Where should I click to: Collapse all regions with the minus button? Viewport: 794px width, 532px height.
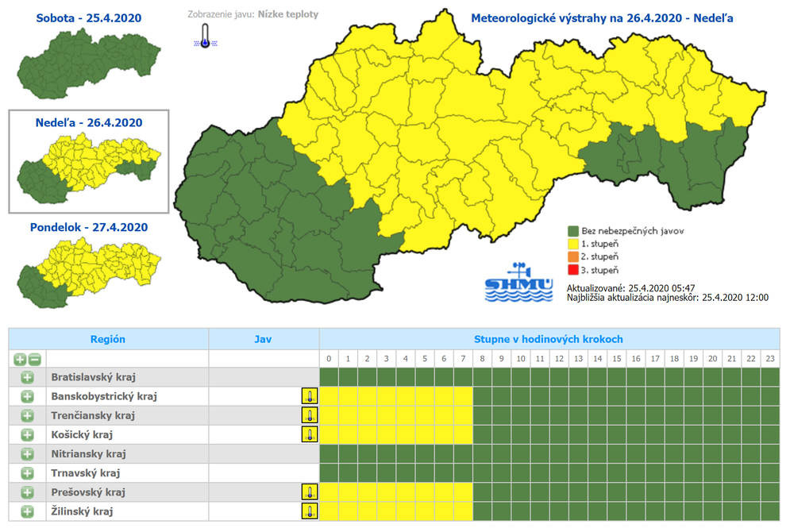pos(33,359)
